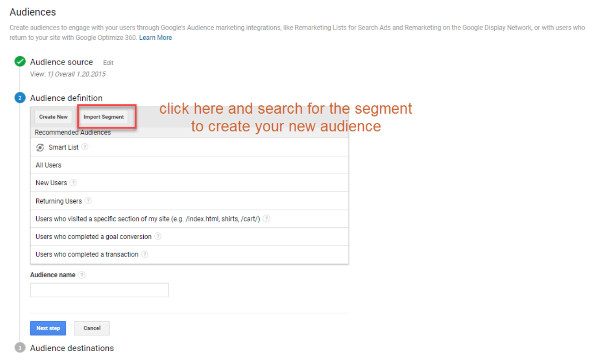The width and height of the screenshot is (593, 364).
Task: Click help icon beside Returning Users
Action: (x=88, y=201)
